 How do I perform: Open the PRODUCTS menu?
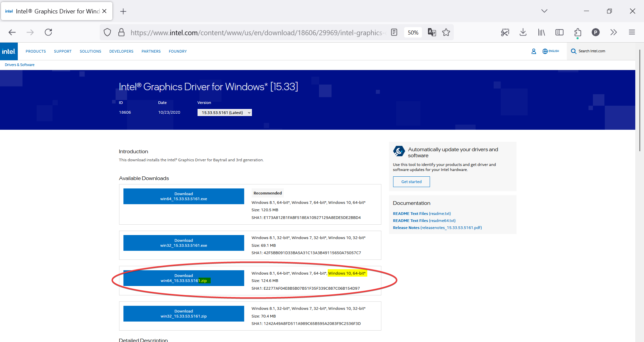coord(36,51)
